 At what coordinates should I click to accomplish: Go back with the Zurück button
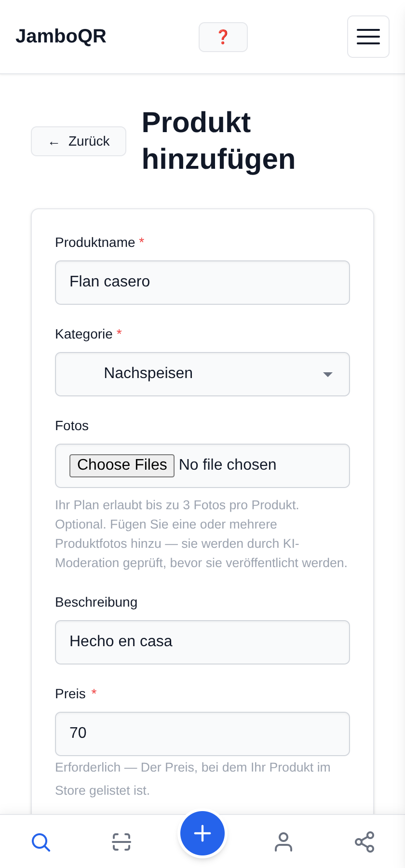(x=79, y=141)
